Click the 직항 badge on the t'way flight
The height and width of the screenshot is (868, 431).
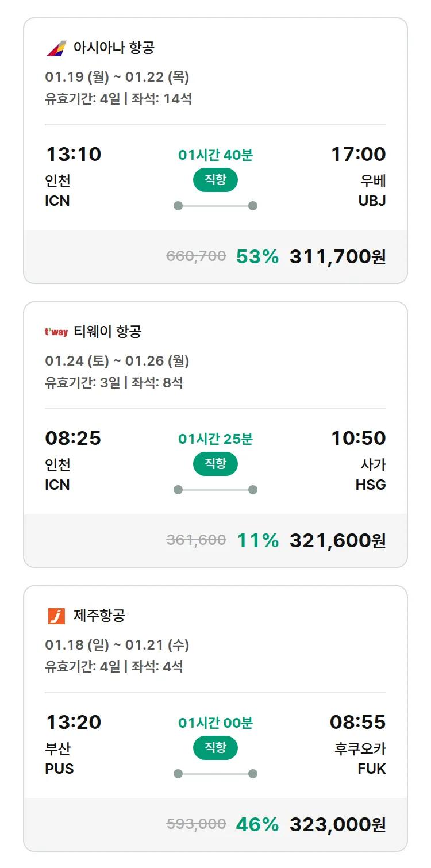point(215,464)
